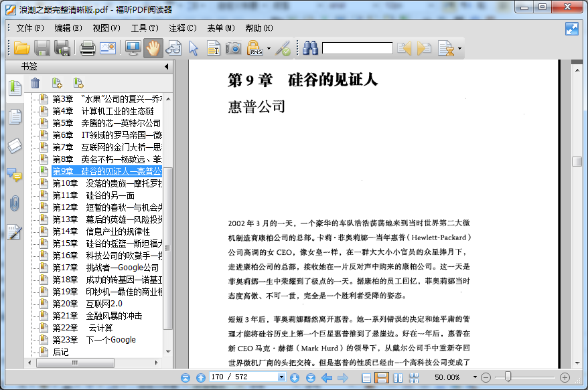The height and width of the screenshot is (390, 588).
Task: Open the Bookmarks panel sidebar icon
Action: [x=15, y=88]
